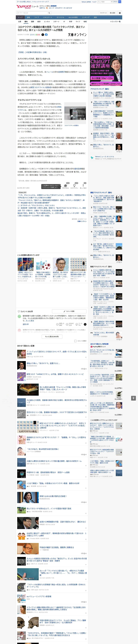Screen dimensions: 138x644
Task: Click the blue web search button in the top bar
Action: click(120, 2)
